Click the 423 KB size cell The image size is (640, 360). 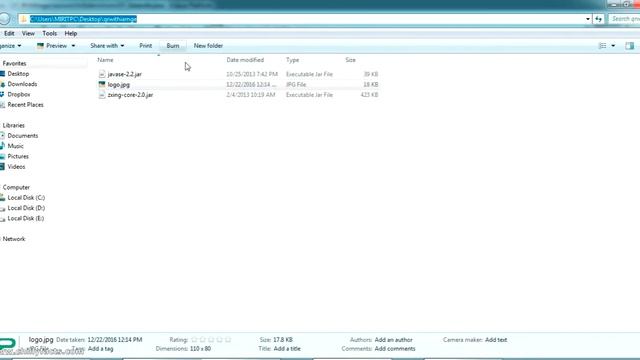point(369,95)
